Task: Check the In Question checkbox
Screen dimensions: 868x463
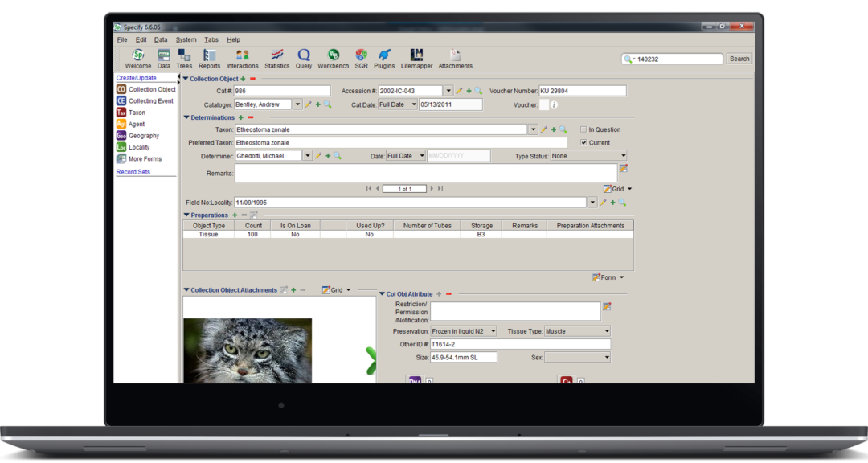Action: (583, 129)
